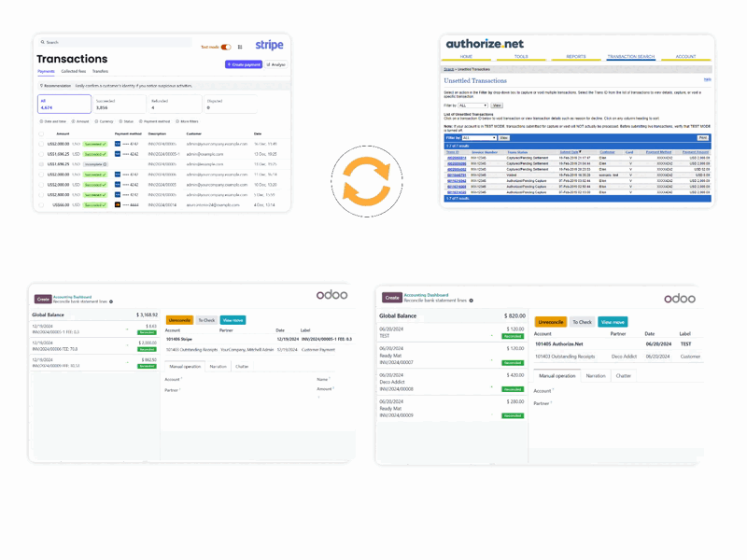Click the authorize.net logo
The width and height of the screenshot is (747, 560).
[x=485, y=44]
